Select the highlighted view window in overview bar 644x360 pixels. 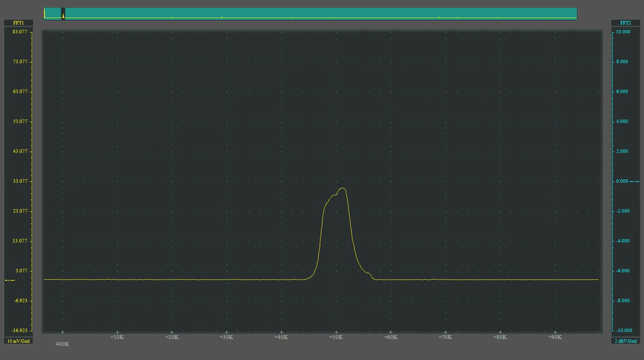[x=63, y=14]
